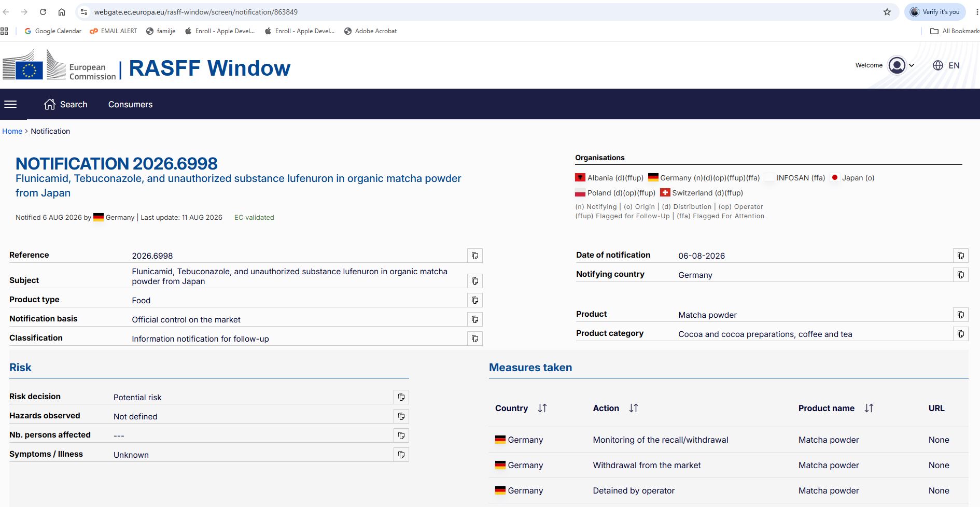Select the INFOSAN (ffa) organisation entry

[795, 178]
